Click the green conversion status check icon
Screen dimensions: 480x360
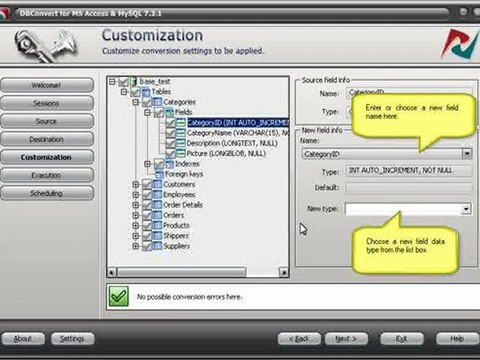pyautogui.click(x=118, y=296)
